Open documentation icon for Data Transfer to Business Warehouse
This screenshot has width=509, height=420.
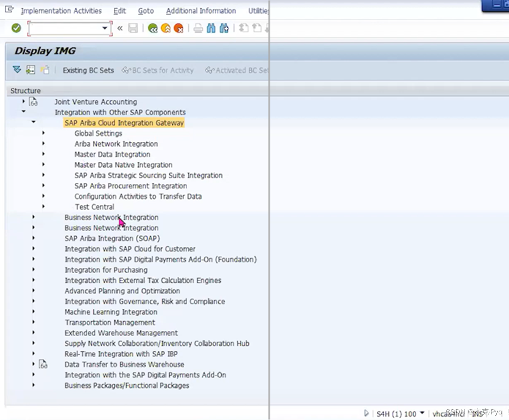43,364
